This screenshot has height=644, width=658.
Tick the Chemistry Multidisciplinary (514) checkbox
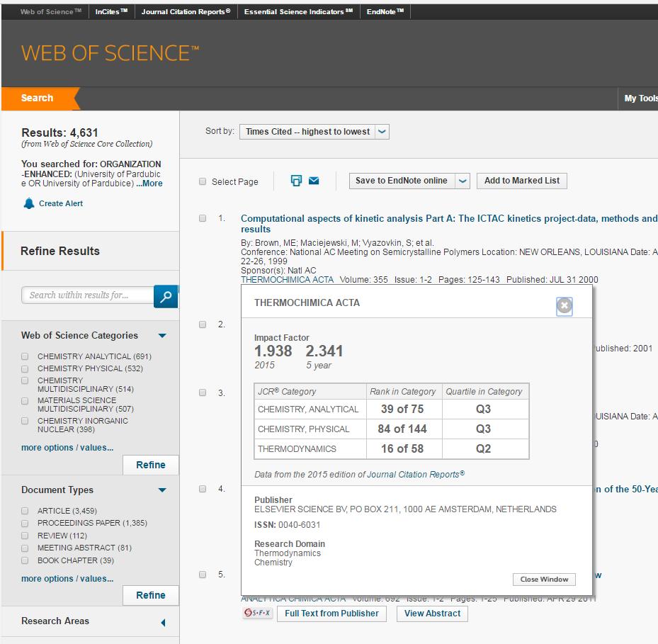click(25, 380)
